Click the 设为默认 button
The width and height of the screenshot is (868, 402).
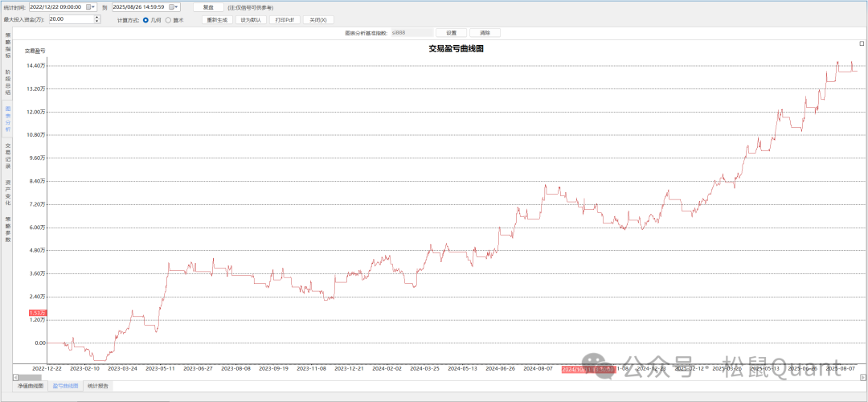pos(251,20)
